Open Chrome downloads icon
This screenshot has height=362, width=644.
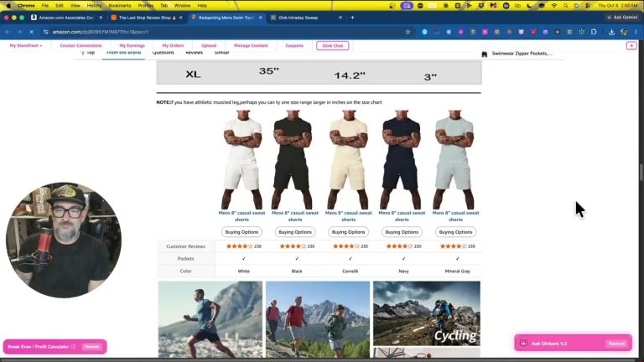pyautogui.click(x=611, y=32)
